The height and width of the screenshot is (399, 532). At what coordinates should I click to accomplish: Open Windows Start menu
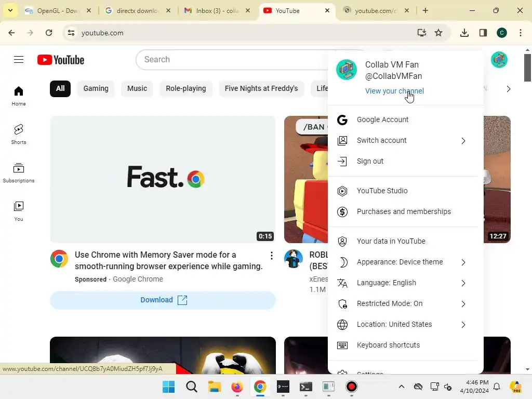169,387
